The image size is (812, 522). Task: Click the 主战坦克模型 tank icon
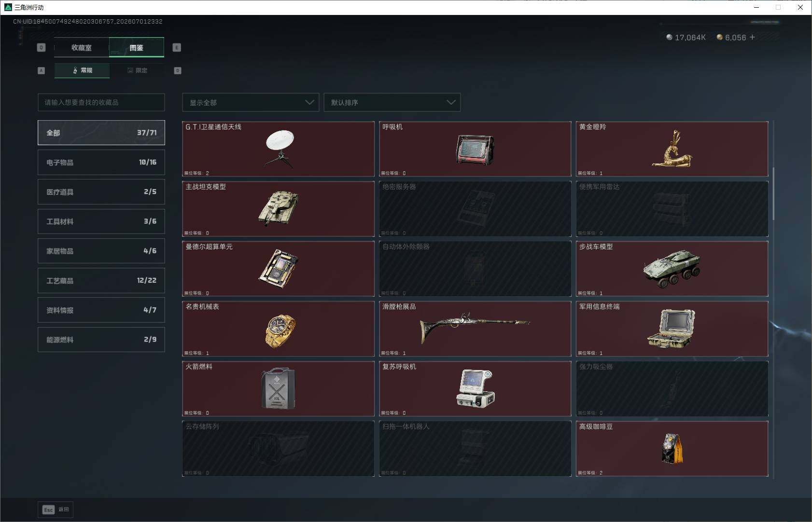[x=279, y=208]
